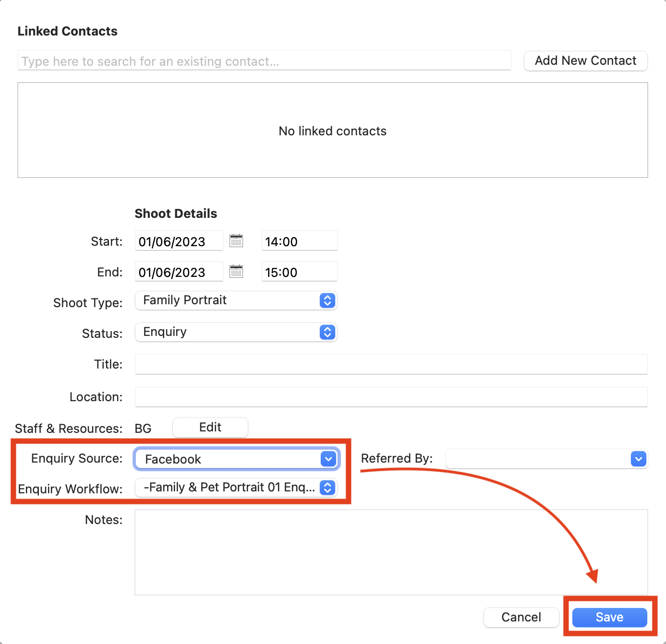Open the Start date calendar picker
The width and height of the screenshot is (666, 644).
(236, 240)
